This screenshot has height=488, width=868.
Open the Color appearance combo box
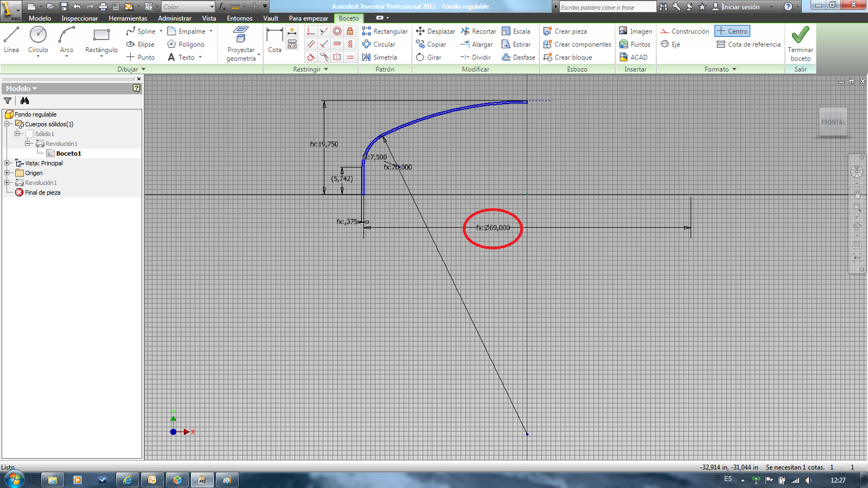point(188,7)
